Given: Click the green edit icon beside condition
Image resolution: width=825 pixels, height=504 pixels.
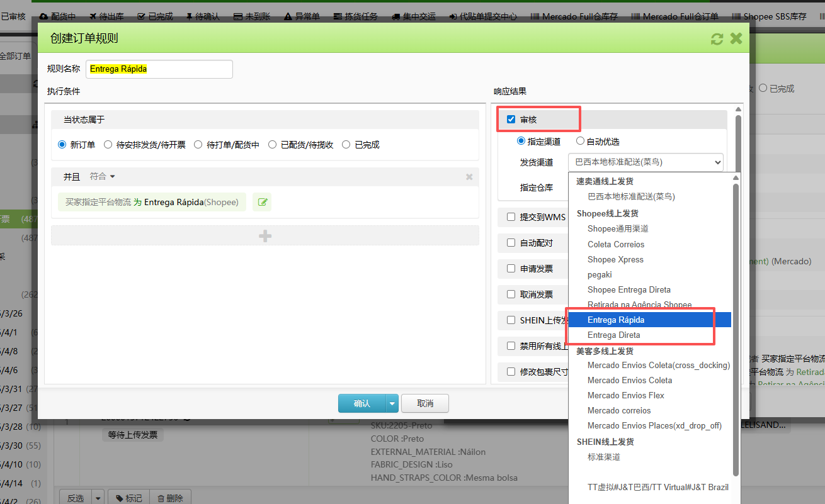Looking at the screenshot, I should point(262,202).
